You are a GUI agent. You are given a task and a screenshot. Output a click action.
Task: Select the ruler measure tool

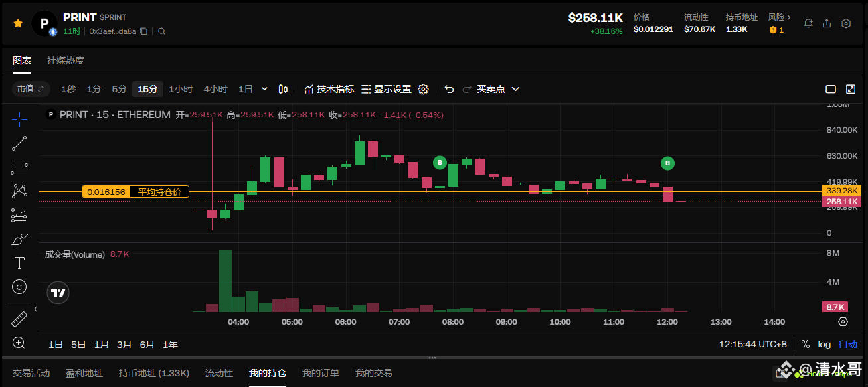pos(19,319)
